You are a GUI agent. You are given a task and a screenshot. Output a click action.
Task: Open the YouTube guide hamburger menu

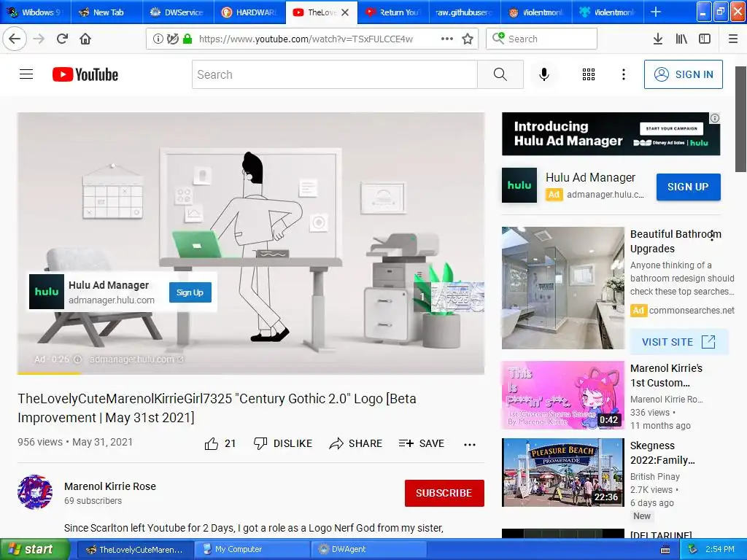[26, 74]
